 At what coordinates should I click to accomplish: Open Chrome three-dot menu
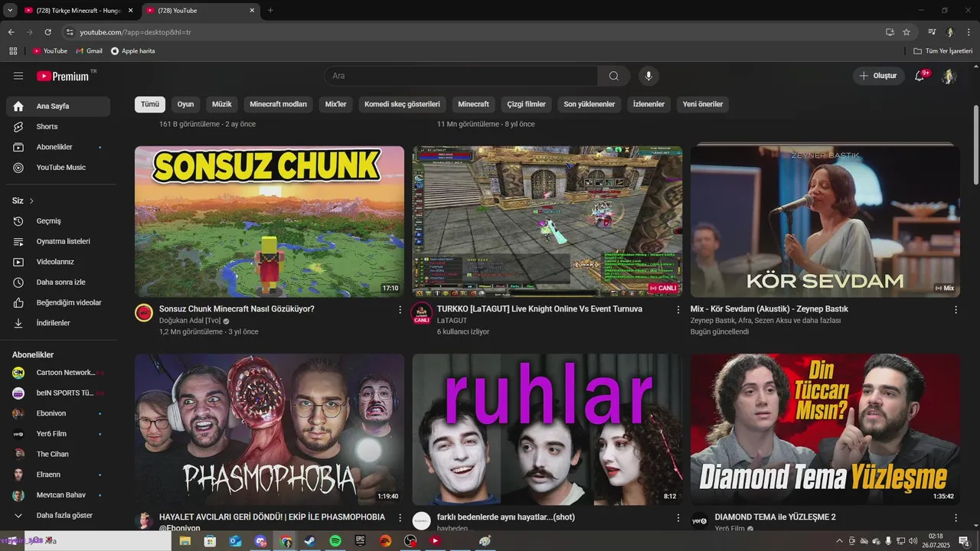[969, 32]
